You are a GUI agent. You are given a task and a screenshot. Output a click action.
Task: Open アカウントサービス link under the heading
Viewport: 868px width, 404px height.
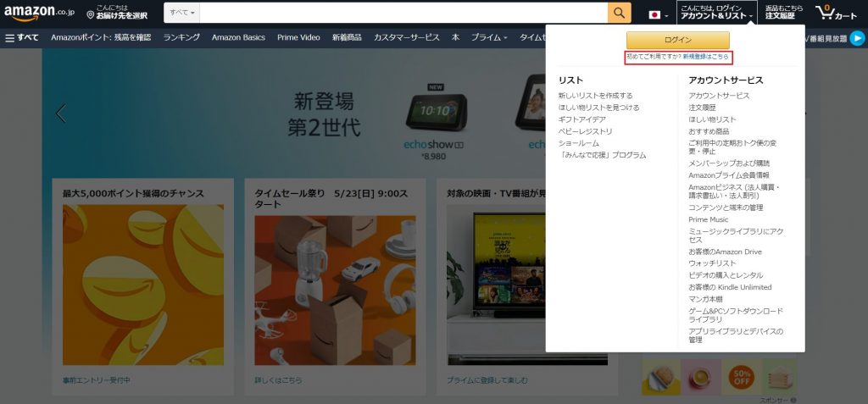pos(719,96)
